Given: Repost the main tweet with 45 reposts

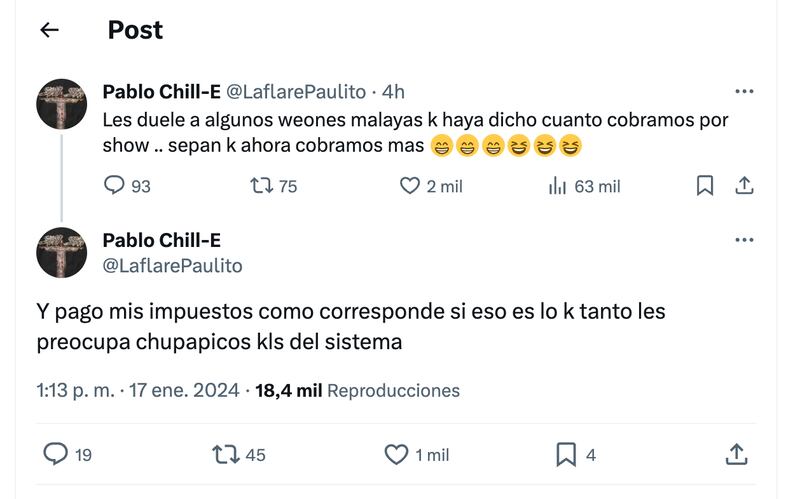Looking at the screenshot, I should pos(226,455).
